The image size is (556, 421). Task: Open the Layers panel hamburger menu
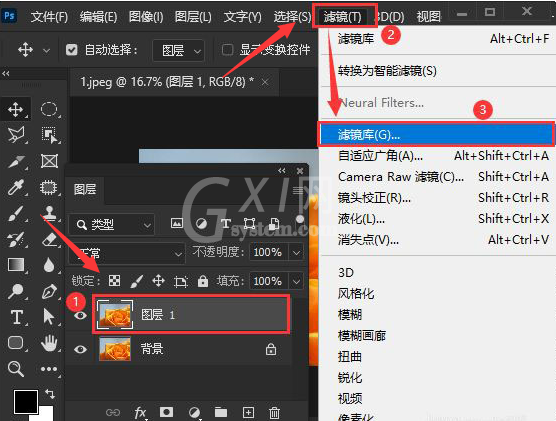click(x=298, y=190)
